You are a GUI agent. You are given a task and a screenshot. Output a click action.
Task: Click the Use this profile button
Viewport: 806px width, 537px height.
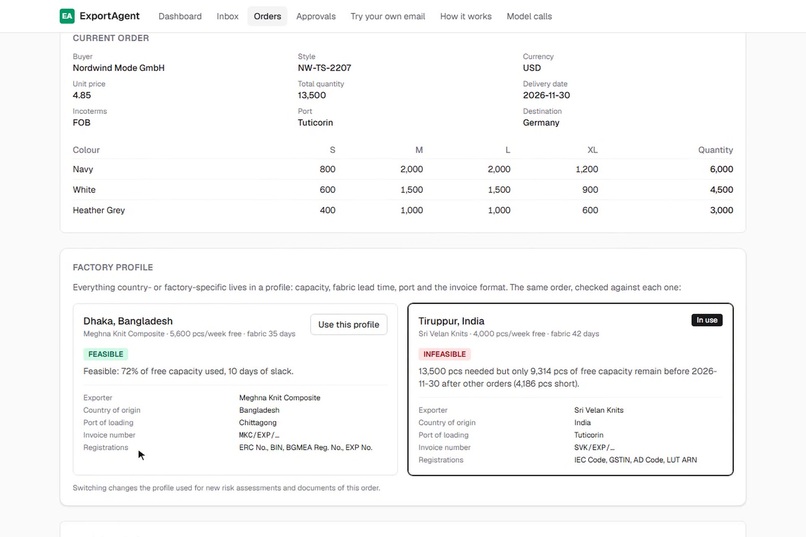pyautogui.click(x=349, y=325)
